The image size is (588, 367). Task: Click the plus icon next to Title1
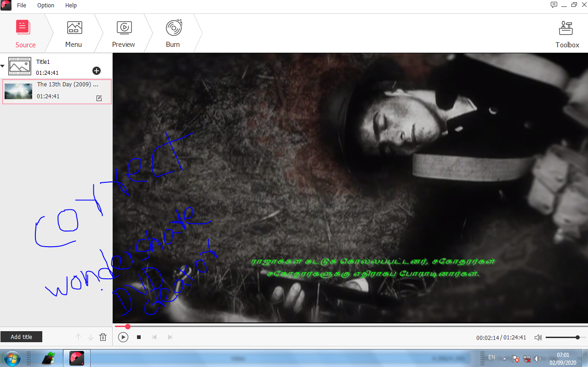coord(97,71)
